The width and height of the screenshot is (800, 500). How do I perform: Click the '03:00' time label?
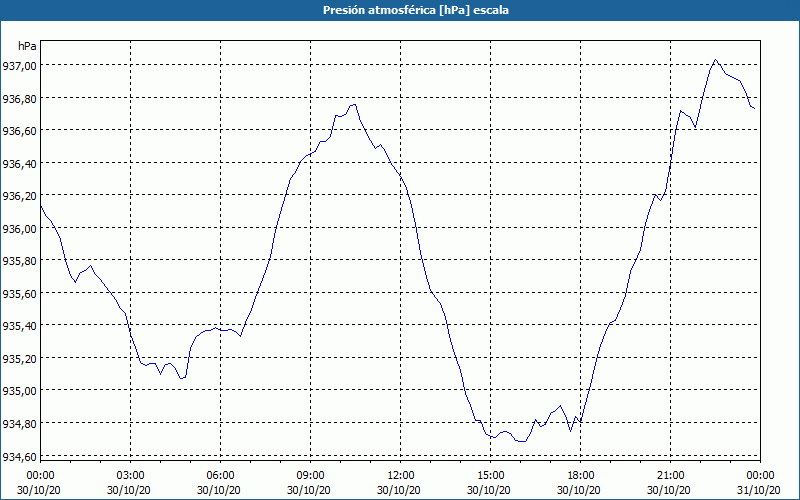point(131,476)
